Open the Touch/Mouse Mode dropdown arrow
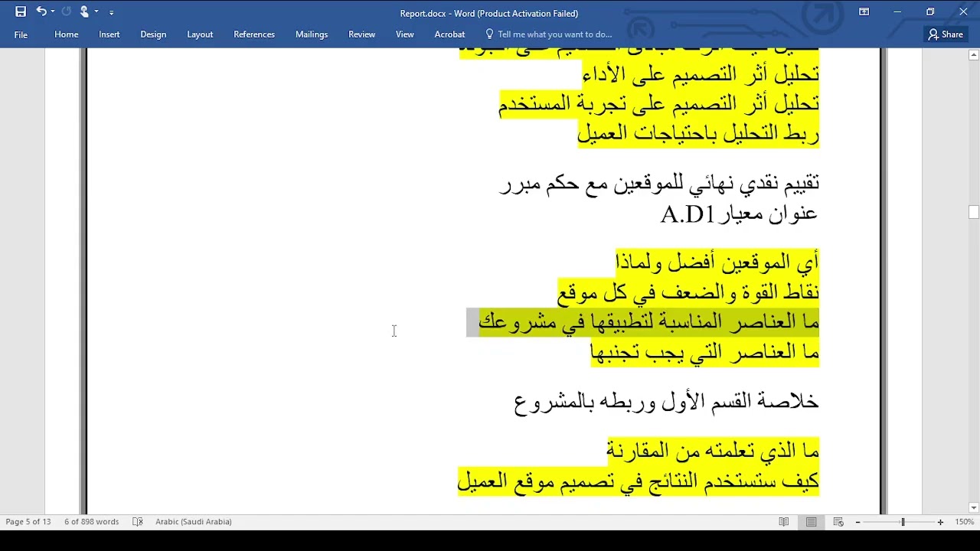Image resolution: width=980 pixels, height=551 pixels. (x=96, y=12)
